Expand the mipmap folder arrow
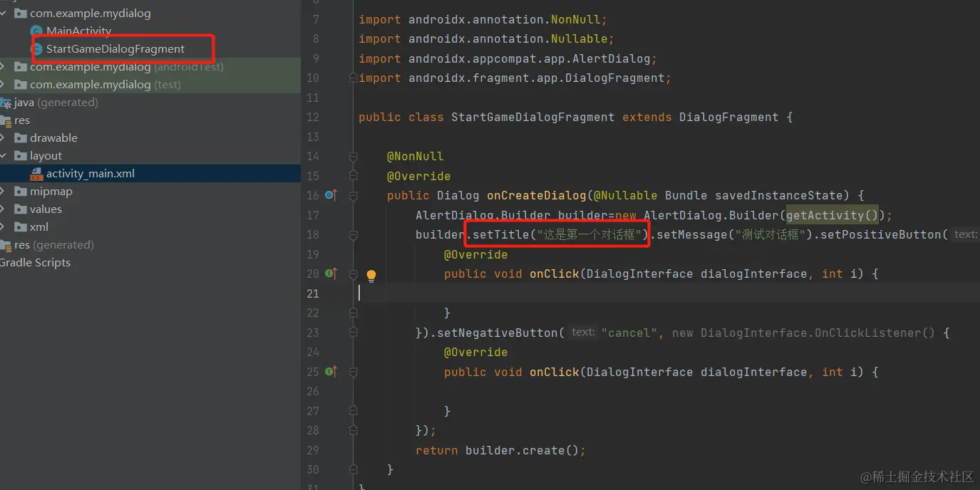The image size is (980, 490). click(x=4, y=192)
